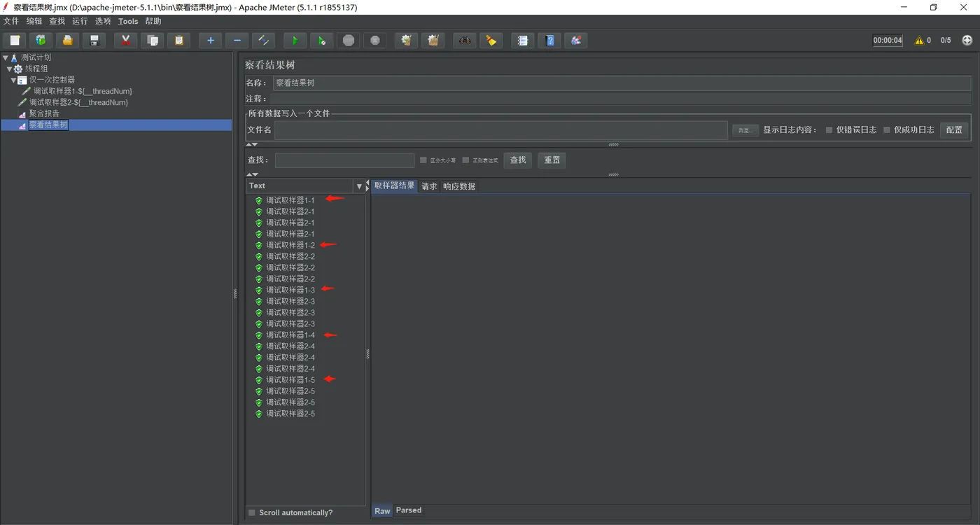
Task: Click the 查找 search button
Action: click(518, 160)
